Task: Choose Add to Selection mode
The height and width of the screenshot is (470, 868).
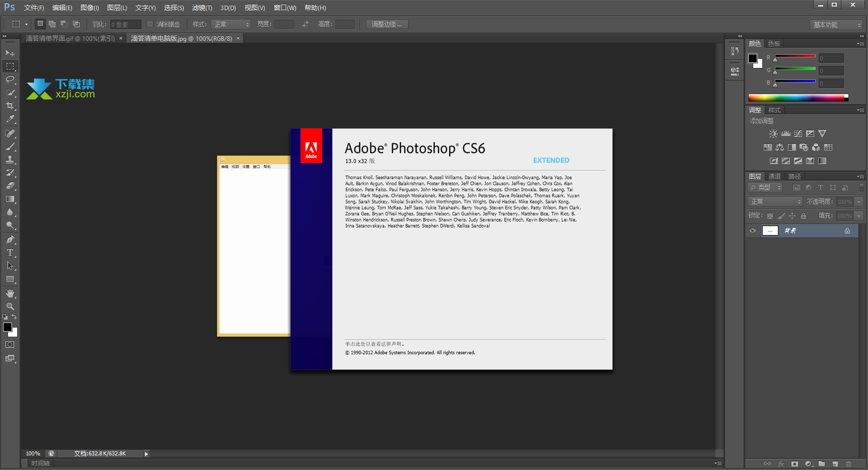Action: (x=52, y=24)
